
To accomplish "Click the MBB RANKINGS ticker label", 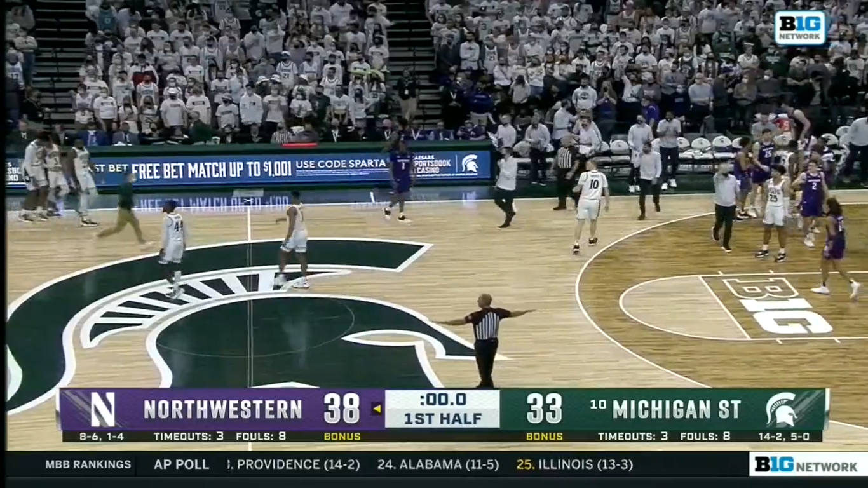I will click(x=88, y=464).
